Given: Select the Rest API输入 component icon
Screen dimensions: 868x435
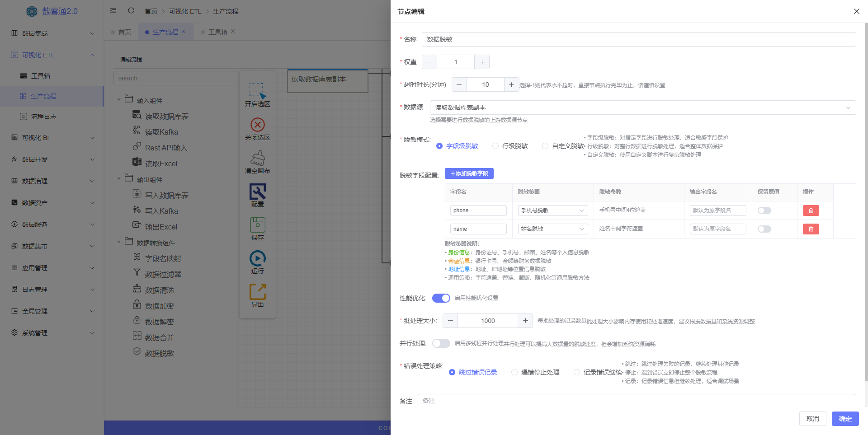Looking at the screenshot, I should (x=137, y=146).
